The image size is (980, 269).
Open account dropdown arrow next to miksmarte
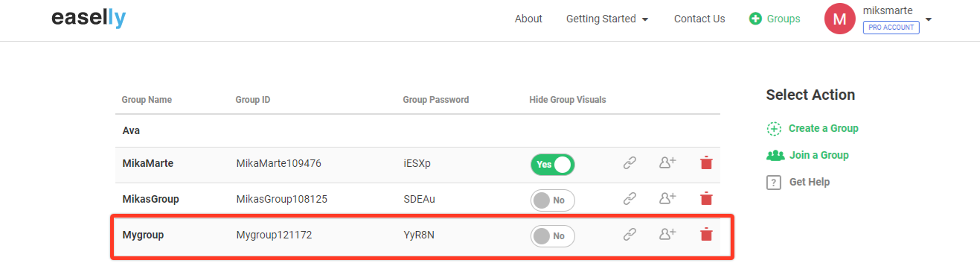tap(928, 19)
